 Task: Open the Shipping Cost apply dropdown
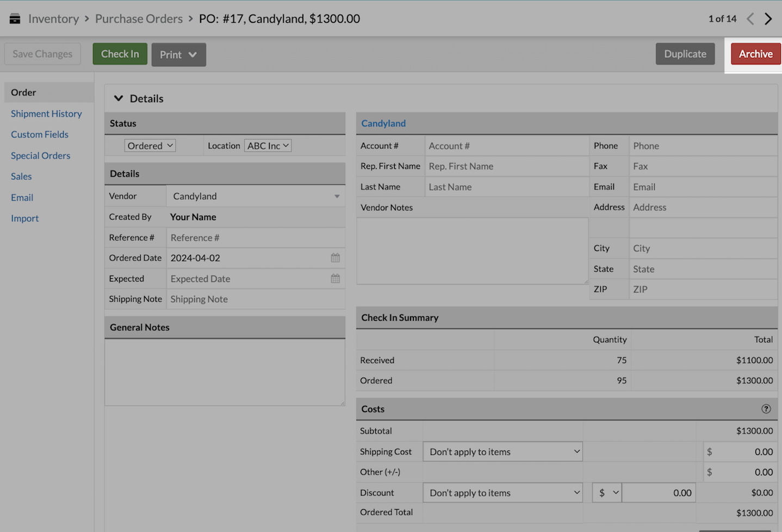[502, 452]
